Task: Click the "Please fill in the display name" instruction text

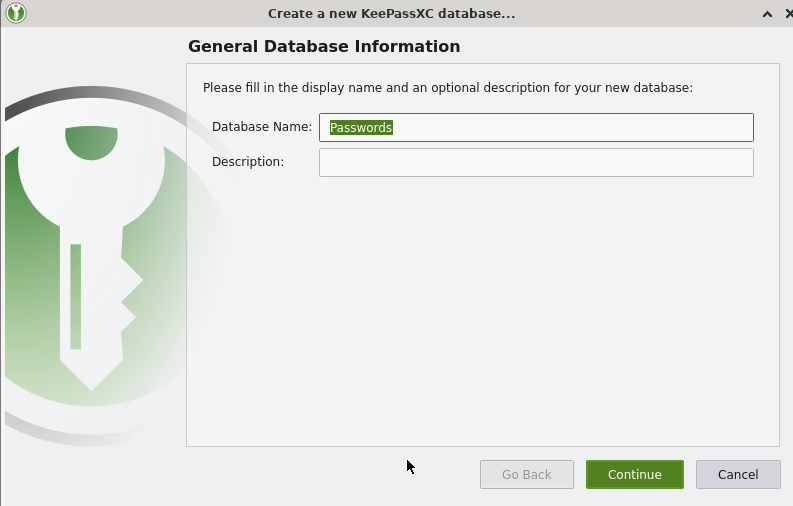Action: click(x=447, y=88)
